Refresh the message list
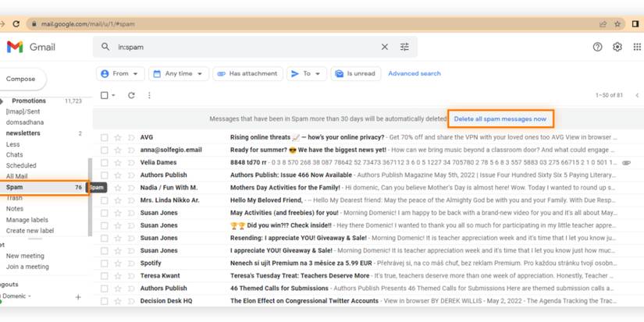 click(x=131, y=95)
